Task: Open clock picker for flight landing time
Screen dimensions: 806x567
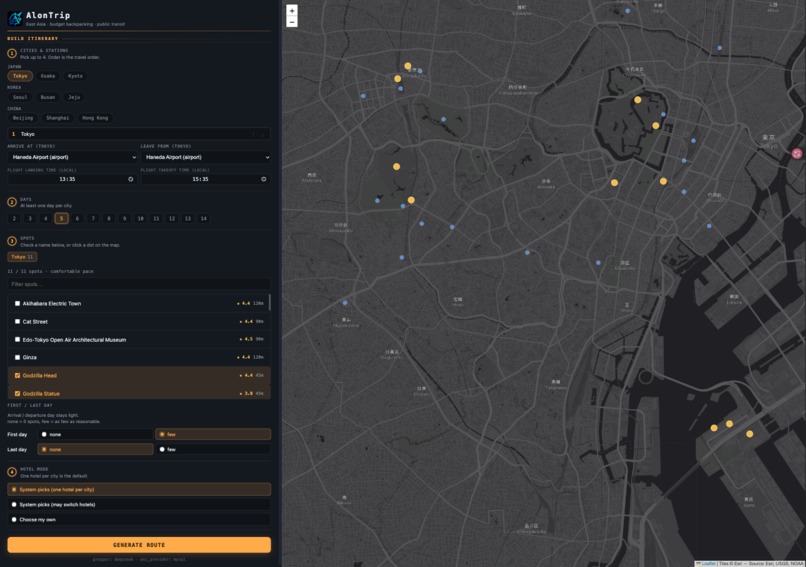Action: [131, 179]
